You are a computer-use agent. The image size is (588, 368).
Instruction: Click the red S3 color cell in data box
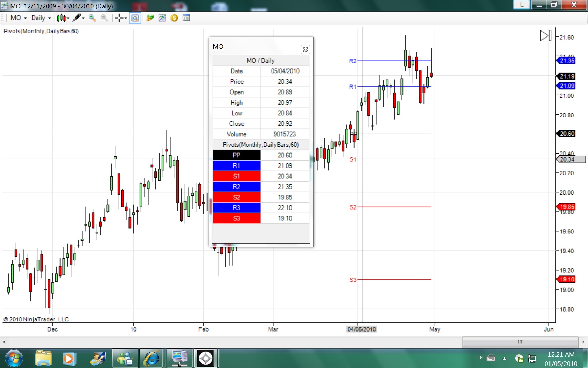click(237, 218)
